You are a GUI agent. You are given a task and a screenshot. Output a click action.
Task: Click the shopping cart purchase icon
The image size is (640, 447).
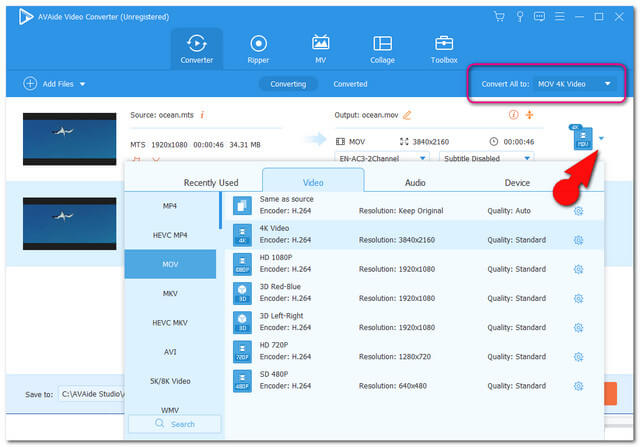[x=499, y=16]
